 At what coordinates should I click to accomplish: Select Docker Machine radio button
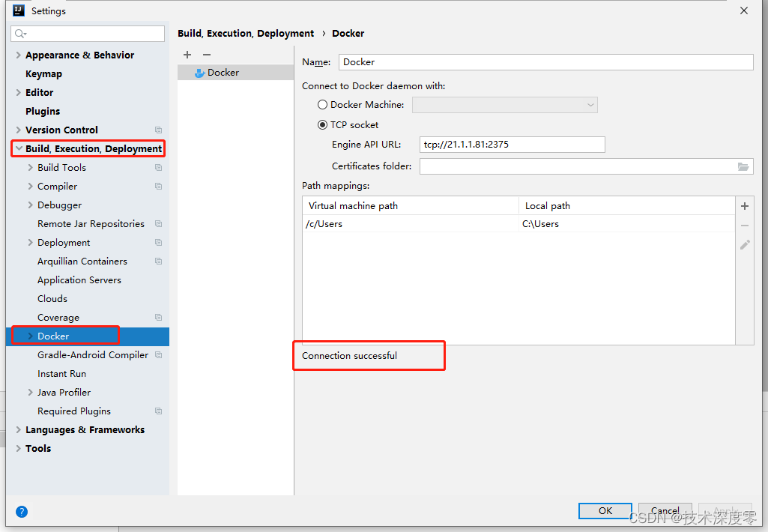pyautogui.click(x=322, y=105)
